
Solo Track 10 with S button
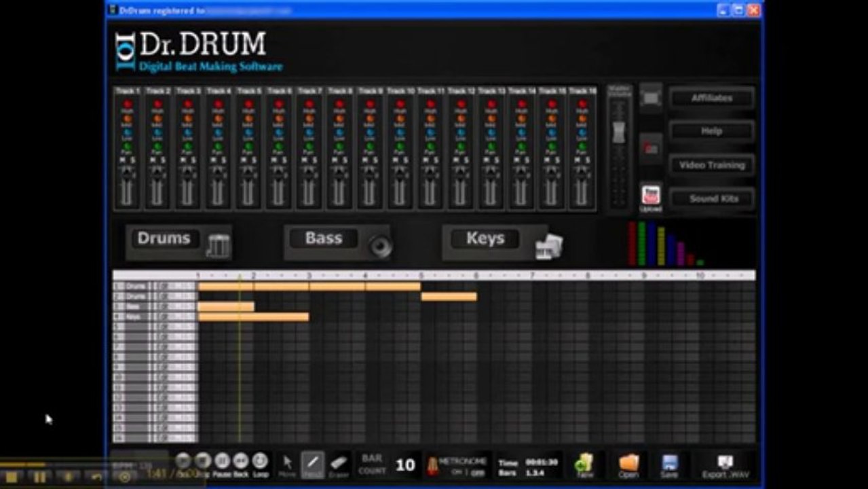tap(405, 160)
